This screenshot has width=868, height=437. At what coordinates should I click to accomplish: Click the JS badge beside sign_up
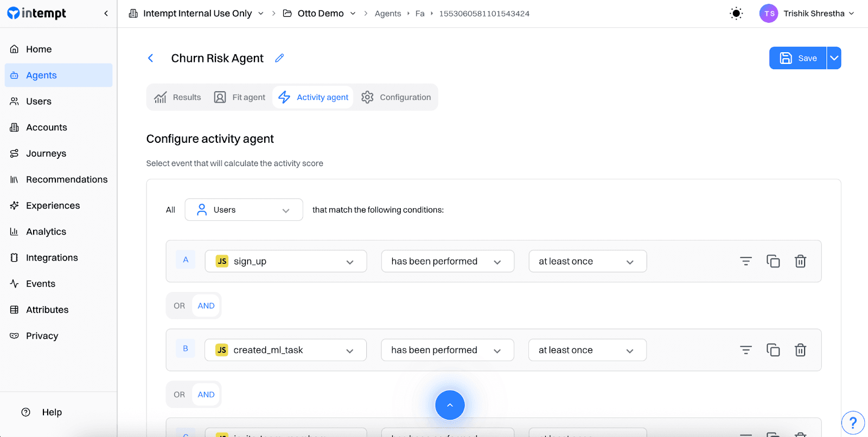[x=222, y=261]
